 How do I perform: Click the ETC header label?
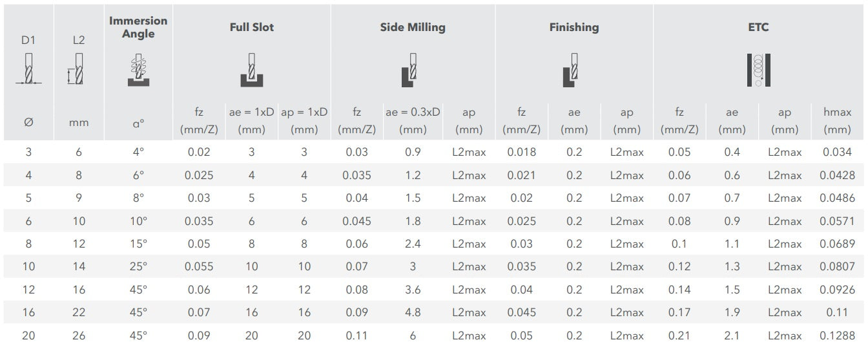coord(758,27)
